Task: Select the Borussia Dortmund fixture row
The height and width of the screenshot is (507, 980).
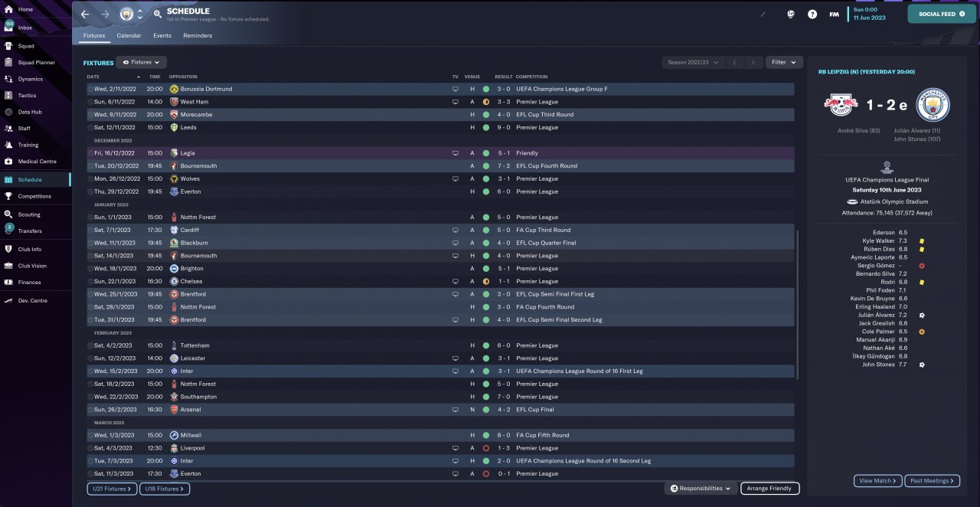Action: tap(440, 89)
